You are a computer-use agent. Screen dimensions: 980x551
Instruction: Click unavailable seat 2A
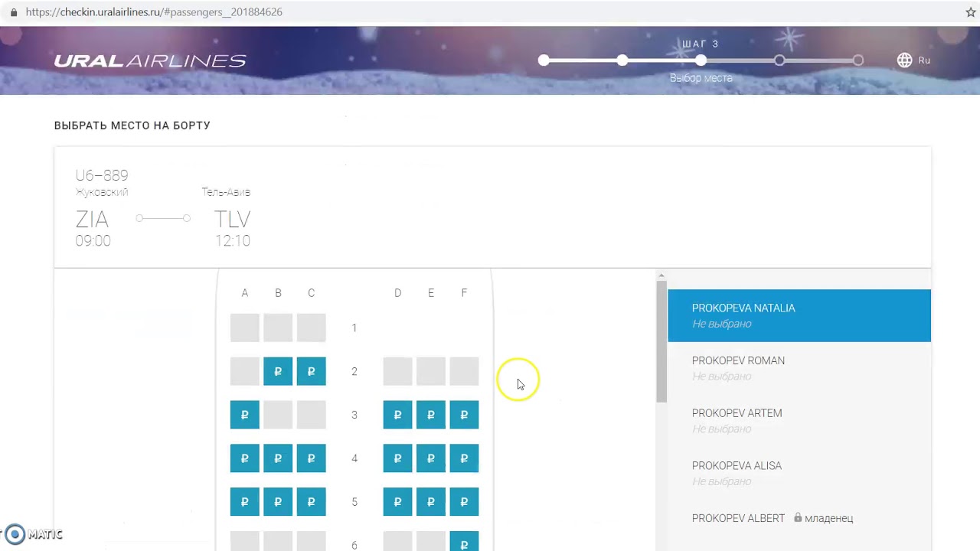[245, 371]
